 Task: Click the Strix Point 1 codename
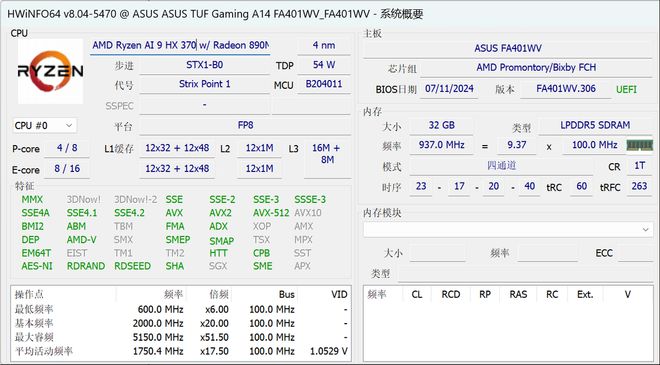pyautogui.click(x=204, y=84)
